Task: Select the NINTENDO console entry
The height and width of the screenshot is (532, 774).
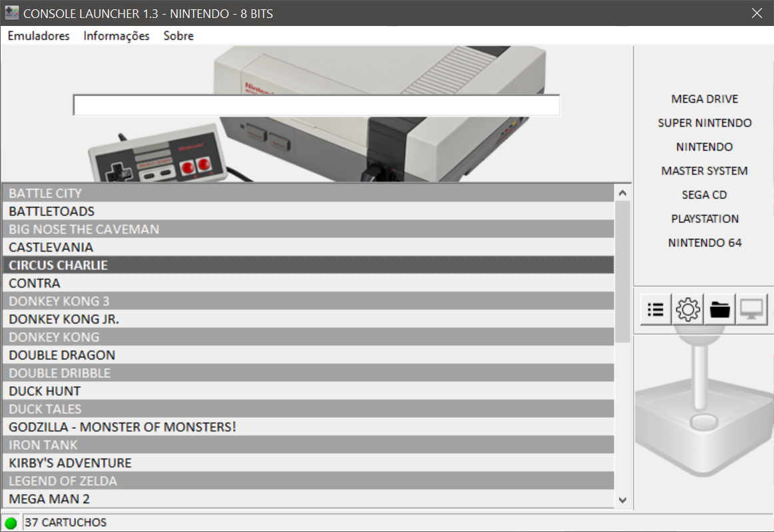Action: [705, 147]
